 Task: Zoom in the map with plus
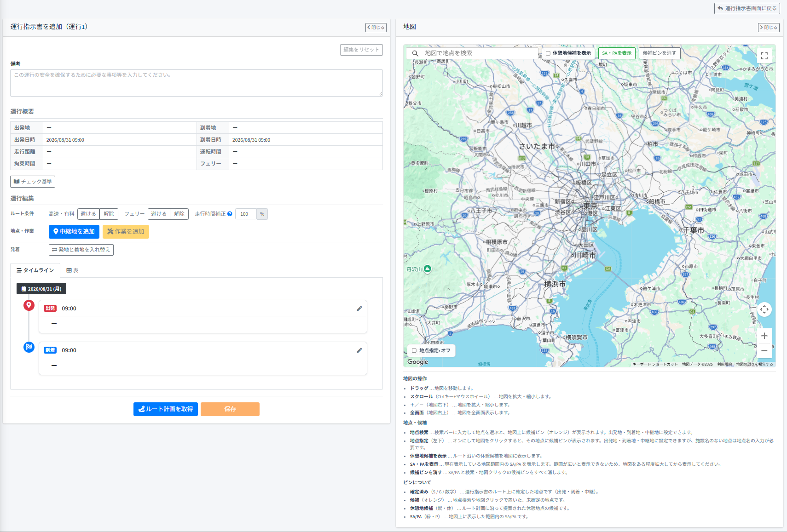764,336
